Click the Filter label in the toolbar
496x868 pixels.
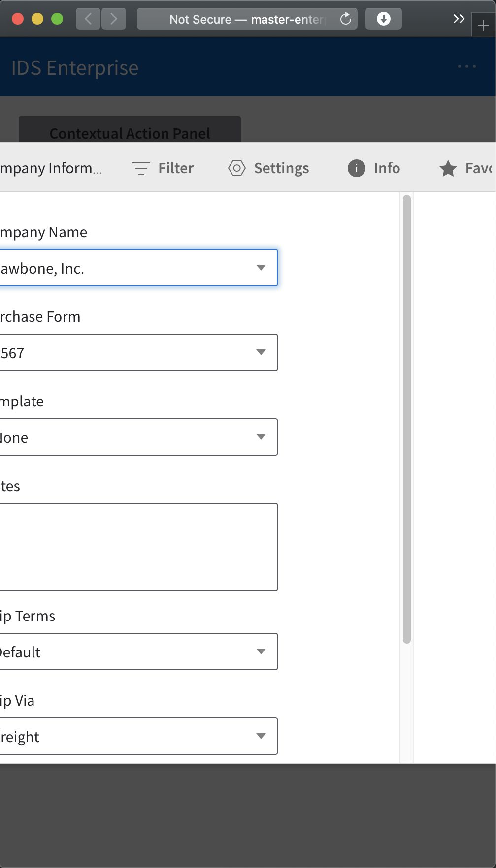[176, 168]
